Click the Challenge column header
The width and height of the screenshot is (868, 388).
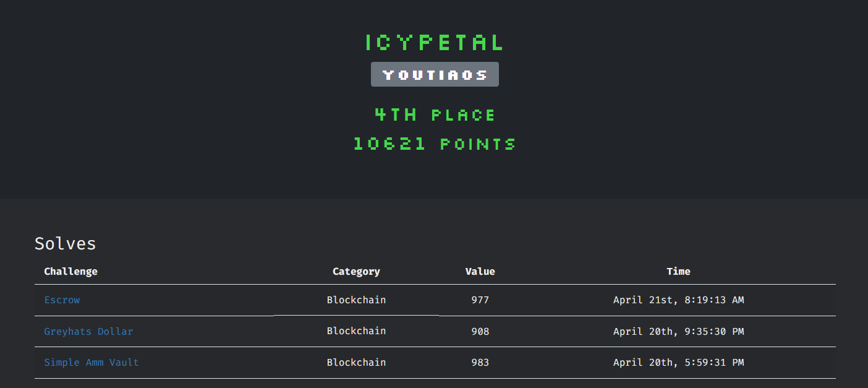[x=70, y=272]
